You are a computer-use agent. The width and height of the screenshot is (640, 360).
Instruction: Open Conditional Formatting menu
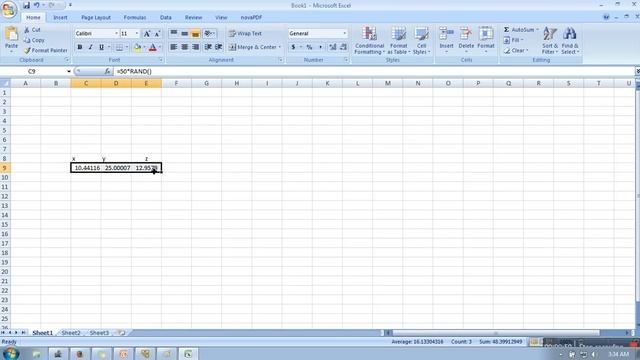click(x=369, y=40)
